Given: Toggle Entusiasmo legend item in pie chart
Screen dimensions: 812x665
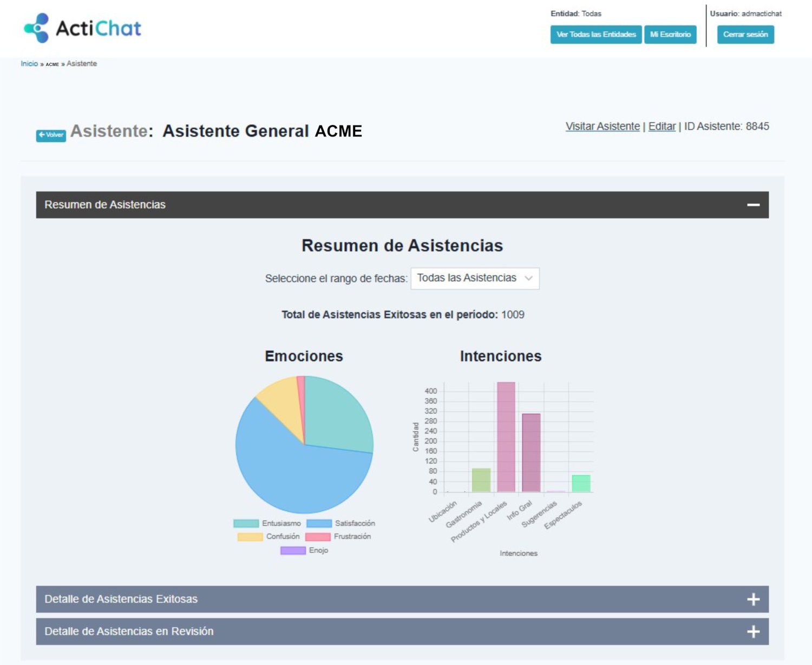Looking at the screenshot, I should pos(267,523).
